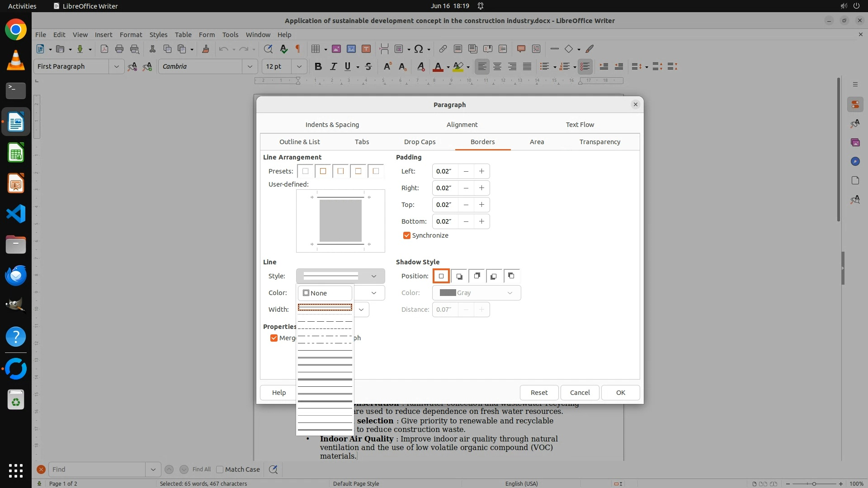Switch to the Area tab
The image size is (868, 488).
pyautogui.click(x=537, y=142)
